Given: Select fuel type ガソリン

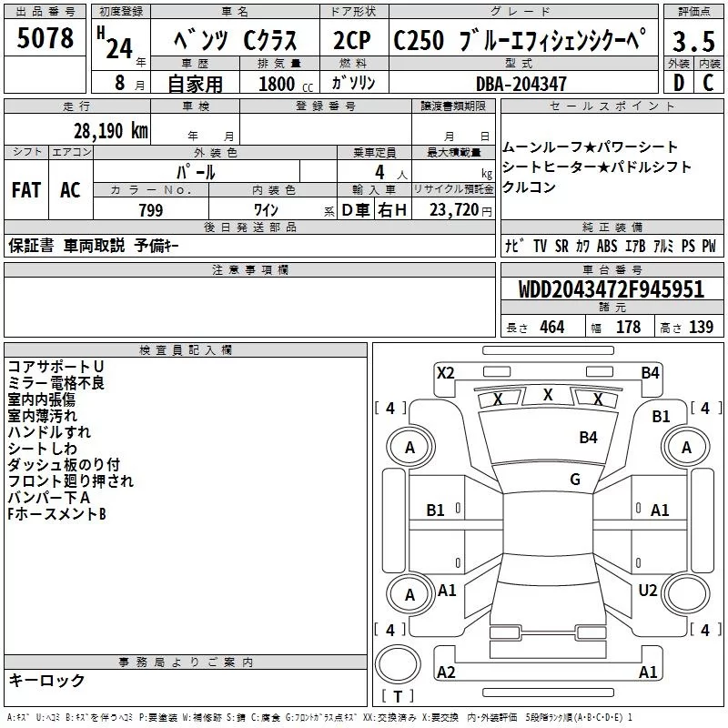Looking at the screenshot, I should pyautogui.click(x=353, y=83).
